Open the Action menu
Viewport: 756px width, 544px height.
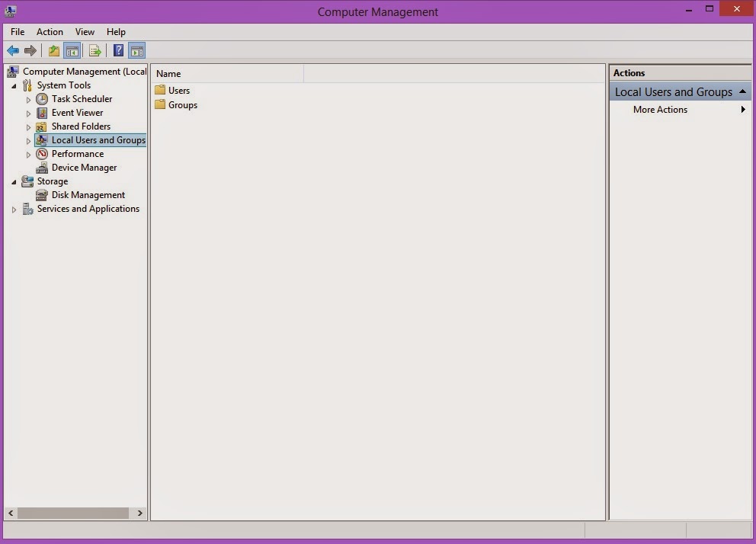point(50,32)
